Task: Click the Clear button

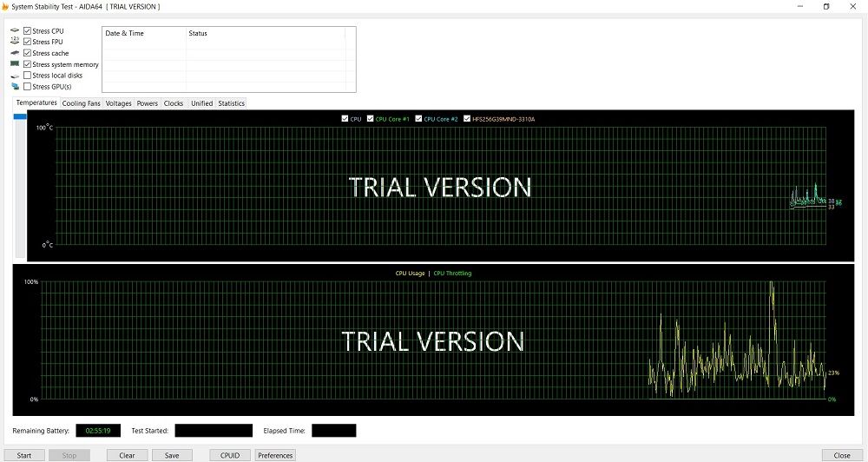Action: pyautogui.click(x=127, y=455)
